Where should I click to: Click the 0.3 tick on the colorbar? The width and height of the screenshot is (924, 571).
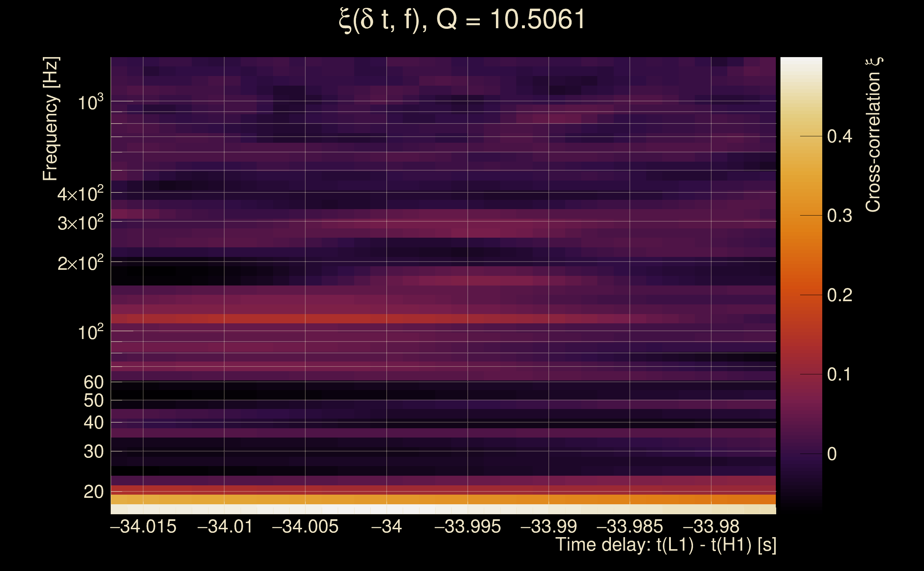pos(839,216)
